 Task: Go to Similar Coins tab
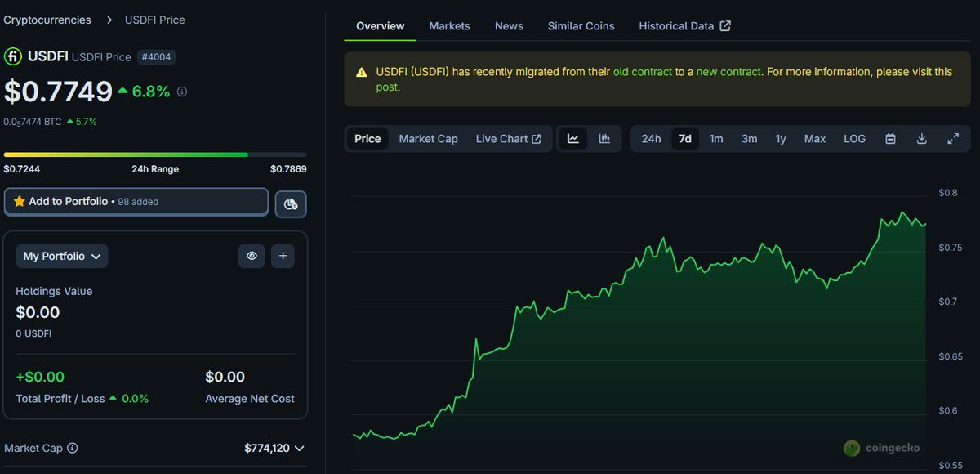581,26
